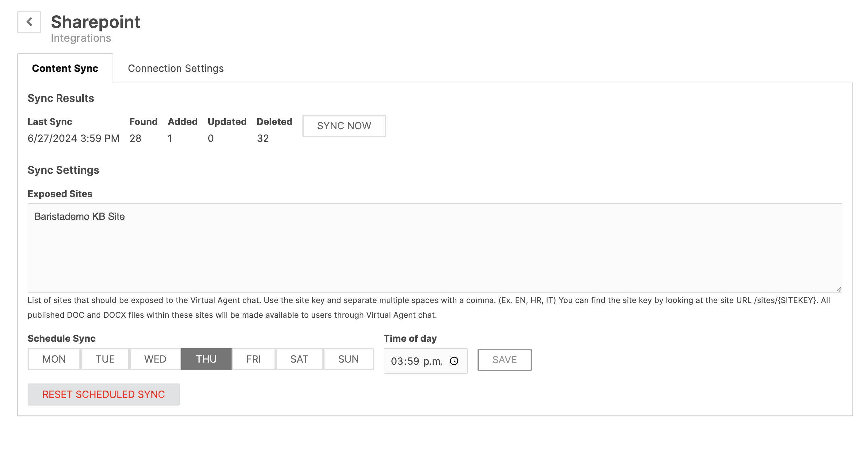Viewport: 868px width, 455px height.
Task: Click the Updated value 0
Action: point(211,138)
